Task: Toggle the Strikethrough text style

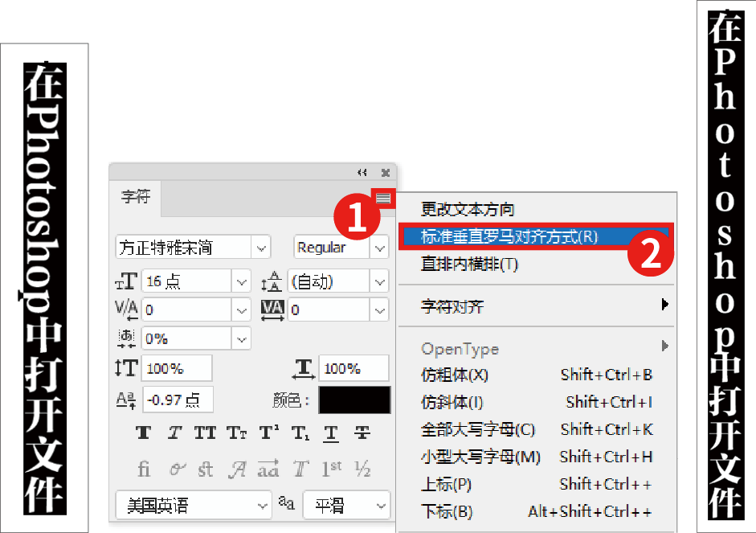Action: [x=362, y=433]
